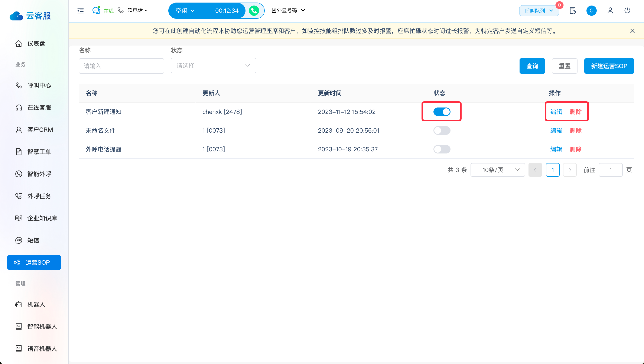Select page 1 in pagination
This screenshot has width=644, height=364.
552,170
